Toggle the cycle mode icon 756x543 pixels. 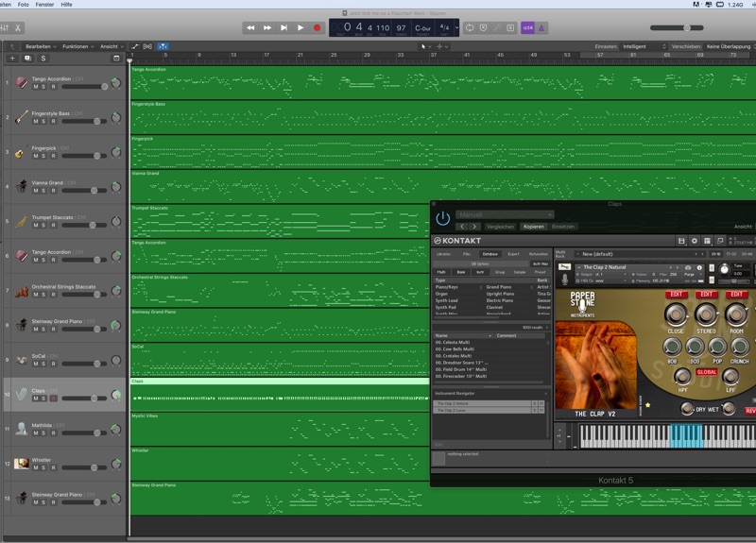pos(469,28)
